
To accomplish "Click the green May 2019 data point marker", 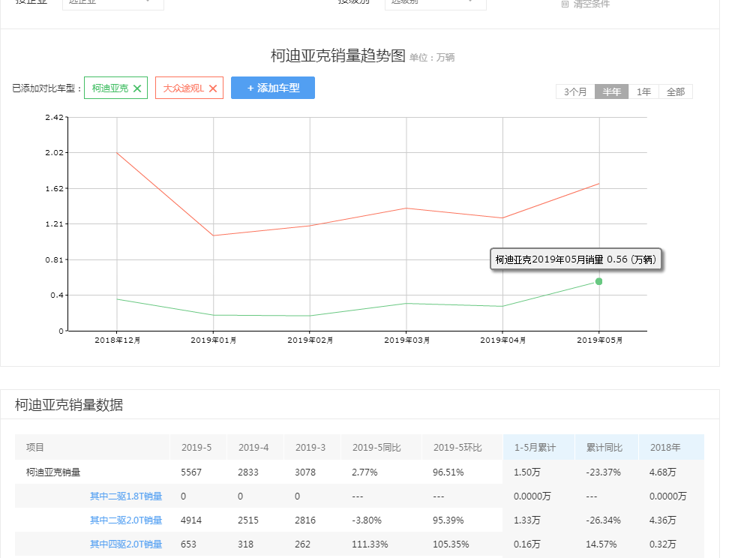I will pyautogui.click(x=598, y=281).
